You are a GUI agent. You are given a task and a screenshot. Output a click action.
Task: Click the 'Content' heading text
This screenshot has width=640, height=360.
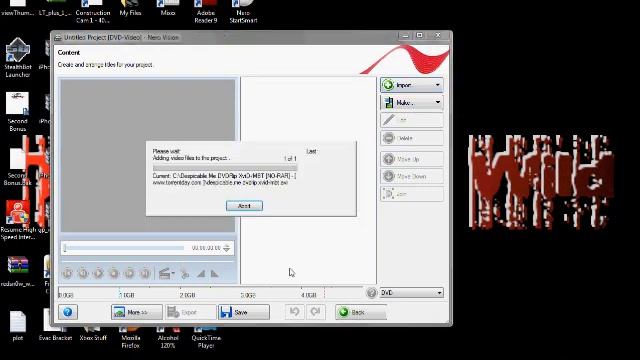point(69,53)
